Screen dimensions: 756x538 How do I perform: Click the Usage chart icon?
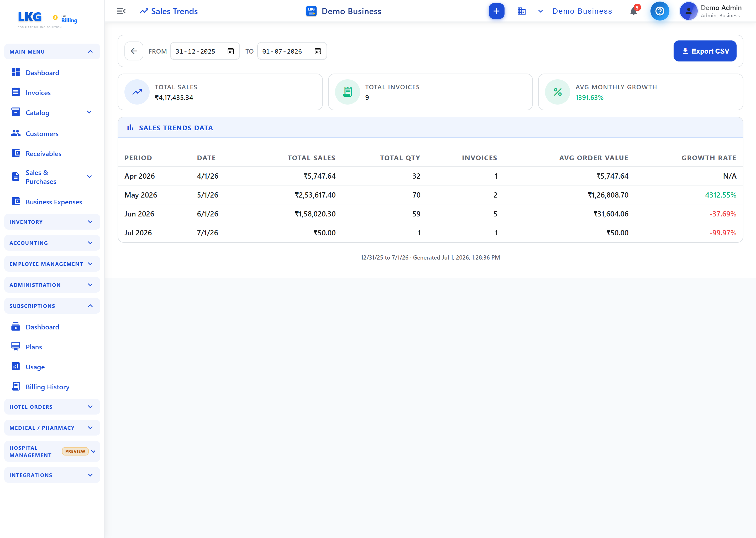point(15,366)
